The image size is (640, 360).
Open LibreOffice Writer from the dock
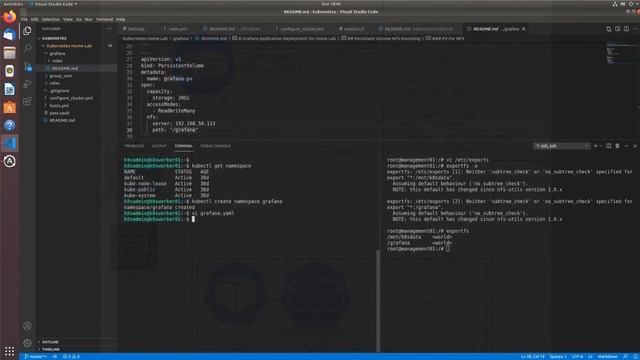coord(9,89)
